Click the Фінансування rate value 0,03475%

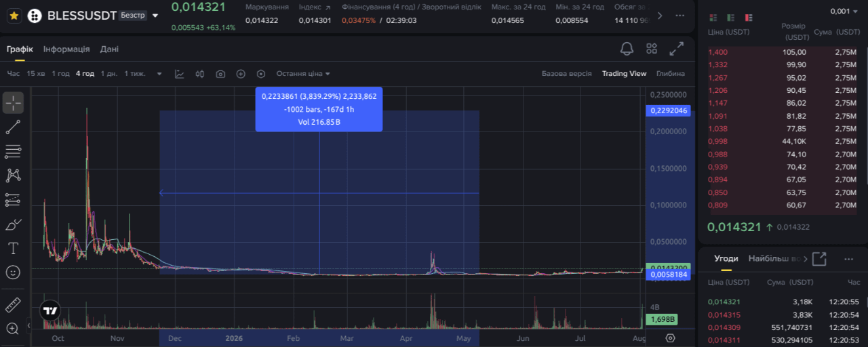tap(359, 20)
